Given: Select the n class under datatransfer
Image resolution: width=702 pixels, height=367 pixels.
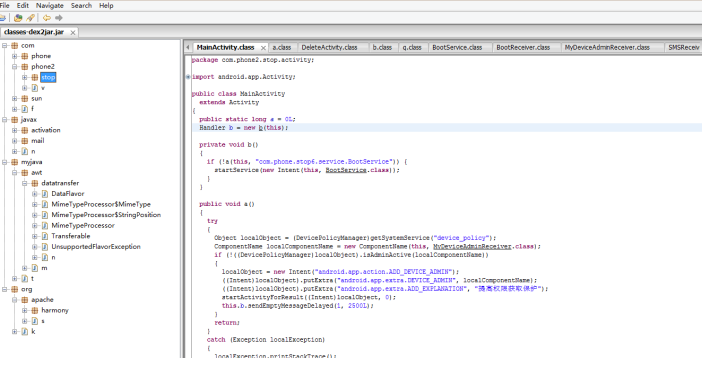Looking at the screenshot, I should pyautogui.click(x=53, y=257).
